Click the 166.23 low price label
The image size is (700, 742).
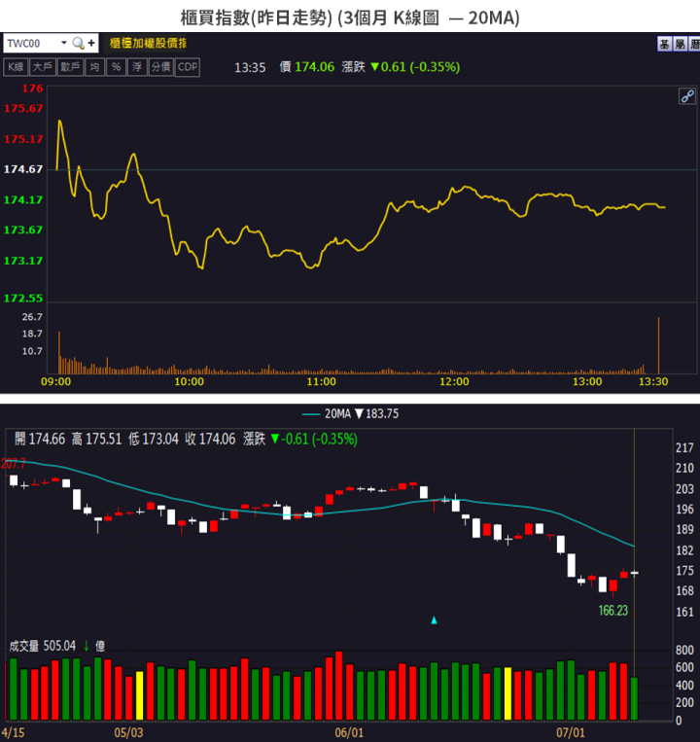pyautogui.click(x=612, y=611)
